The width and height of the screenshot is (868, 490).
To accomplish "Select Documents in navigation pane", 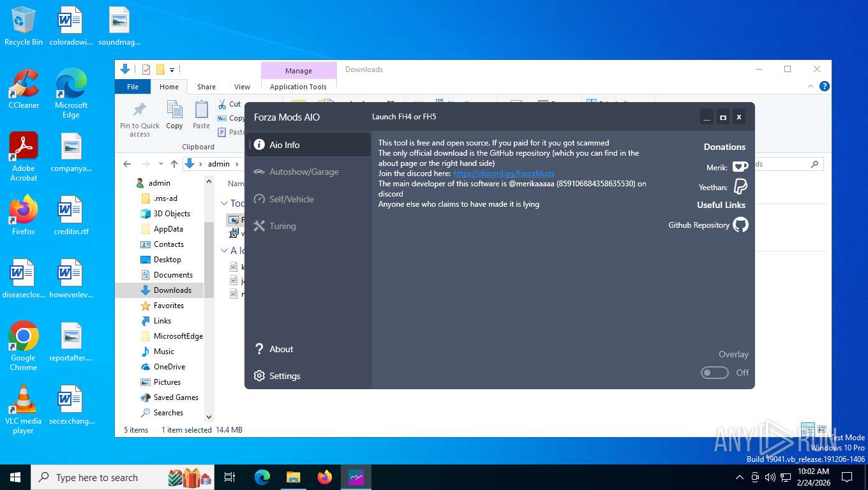I will click(x=173, y=275).
